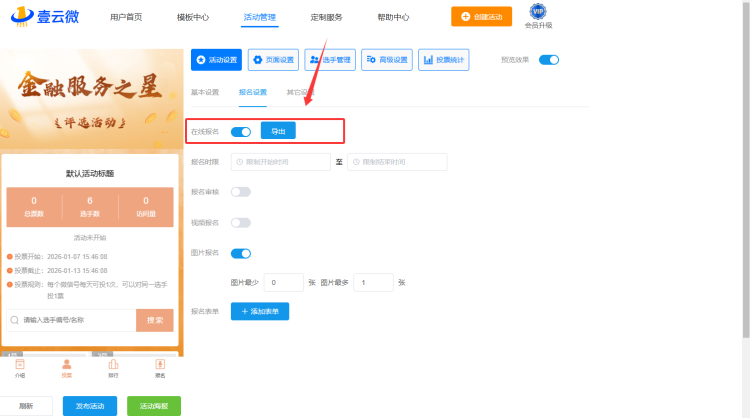Turn off the 预览效果 switch
This screenshot has width=750, height=418.
pyautogui.click(x=549, y=60)
